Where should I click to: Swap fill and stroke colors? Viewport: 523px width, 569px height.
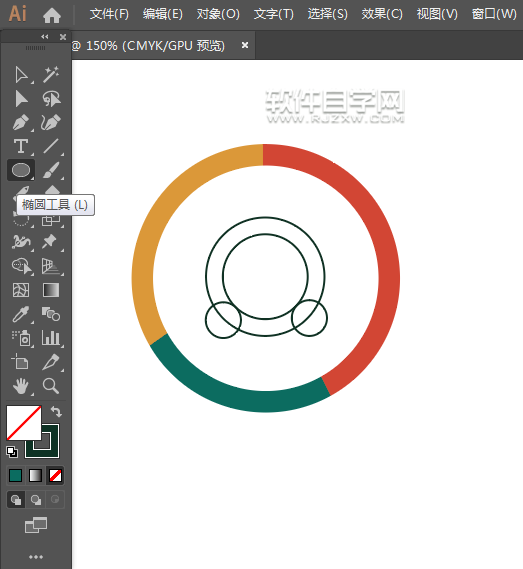(56, 412)
